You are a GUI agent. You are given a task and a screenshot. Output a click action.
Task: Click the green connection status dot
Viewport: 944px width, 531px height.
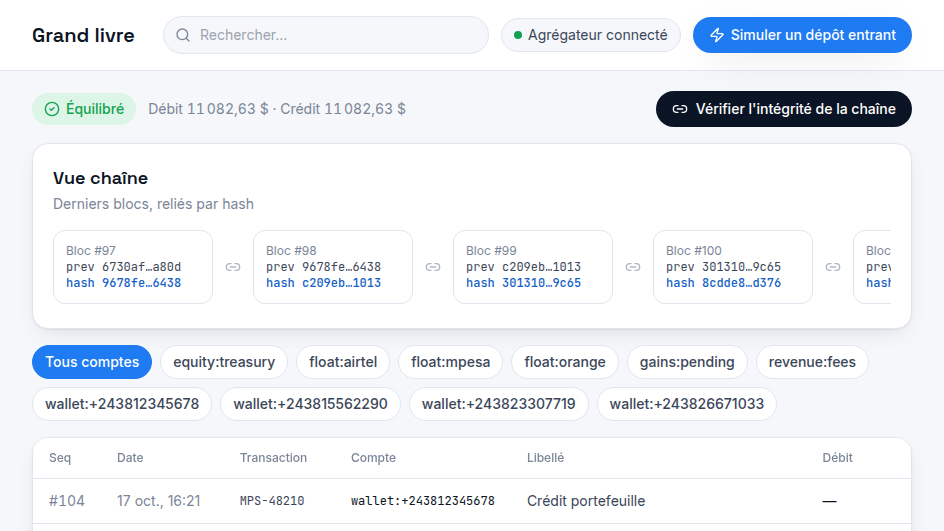518,35
